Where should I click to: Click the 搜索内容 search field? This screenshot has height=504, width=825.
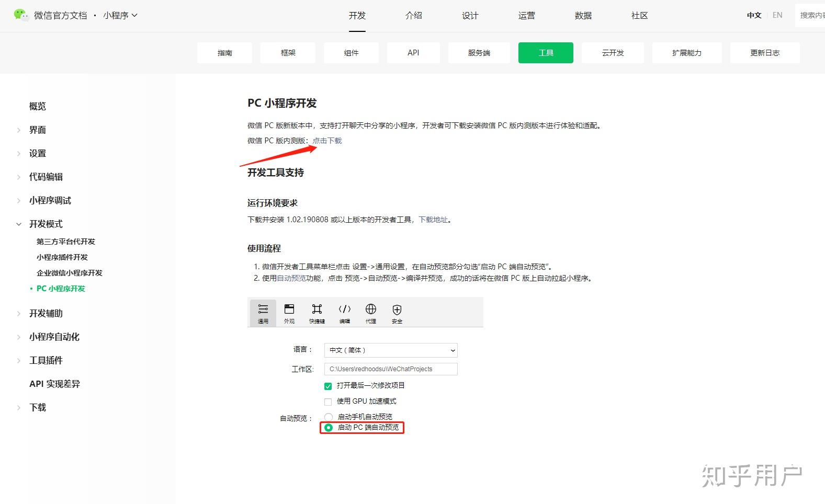pyautogui.click(x=810, y=15)
